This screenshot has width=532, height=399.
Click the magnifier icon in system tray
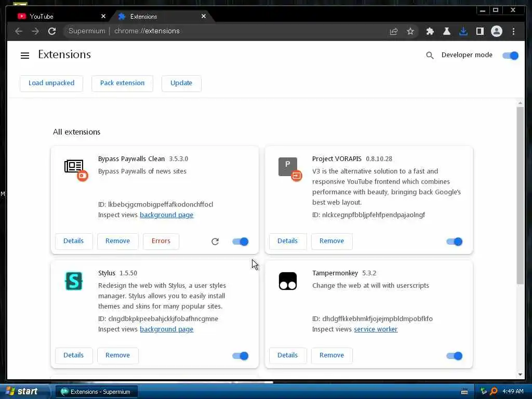pos(494,391)
